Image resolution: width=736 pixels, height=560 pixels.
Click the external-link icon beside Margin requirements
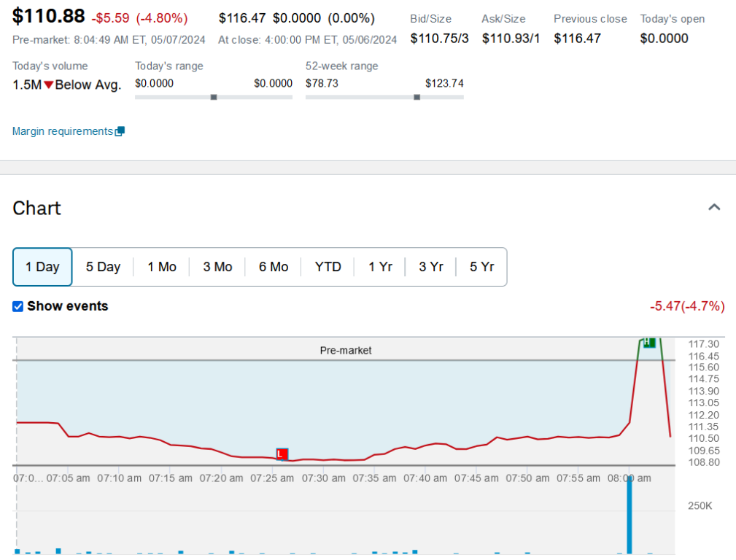pos(120,131)
